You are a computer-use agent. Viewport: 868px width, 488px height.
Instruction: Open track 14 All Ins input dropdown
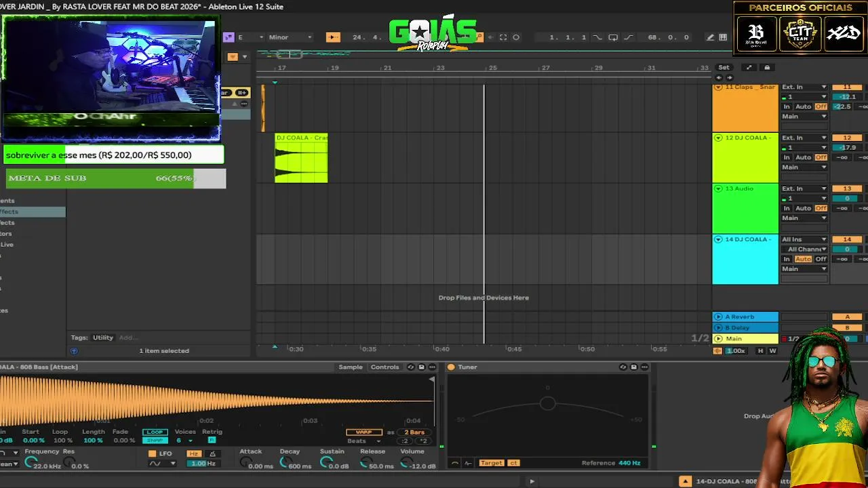tap(804, 239)
